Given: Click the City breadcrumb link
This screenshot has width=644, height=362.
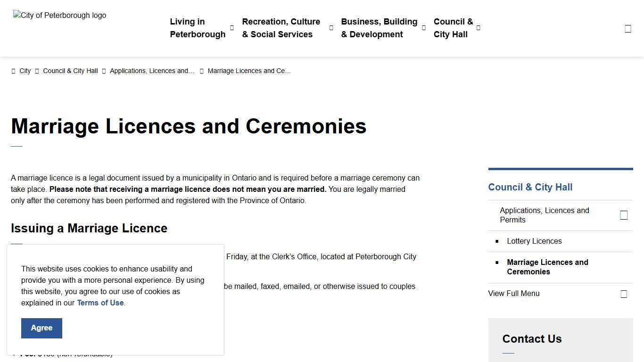Looking at the screenshot, I should tap(25, 71).
